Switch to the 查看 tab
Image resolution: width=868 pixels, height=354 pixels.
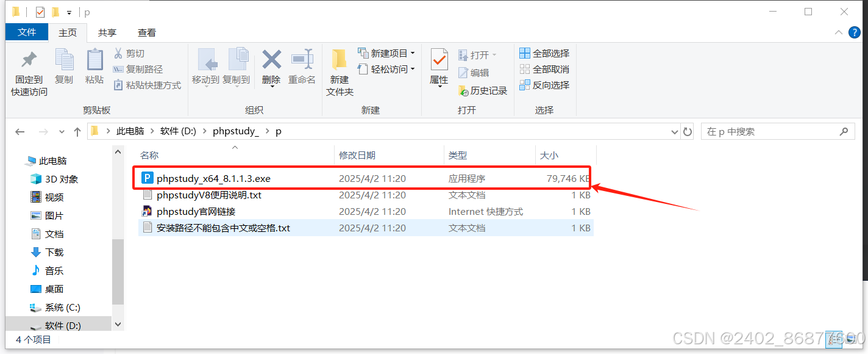(146, 32)
